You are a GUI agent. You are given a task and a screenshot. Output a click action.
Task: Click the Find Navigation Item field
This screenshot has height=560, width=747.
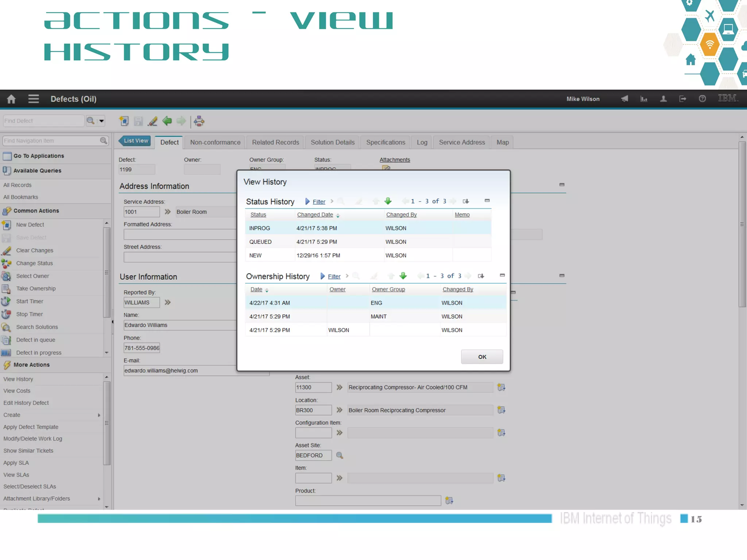(51, 141)
